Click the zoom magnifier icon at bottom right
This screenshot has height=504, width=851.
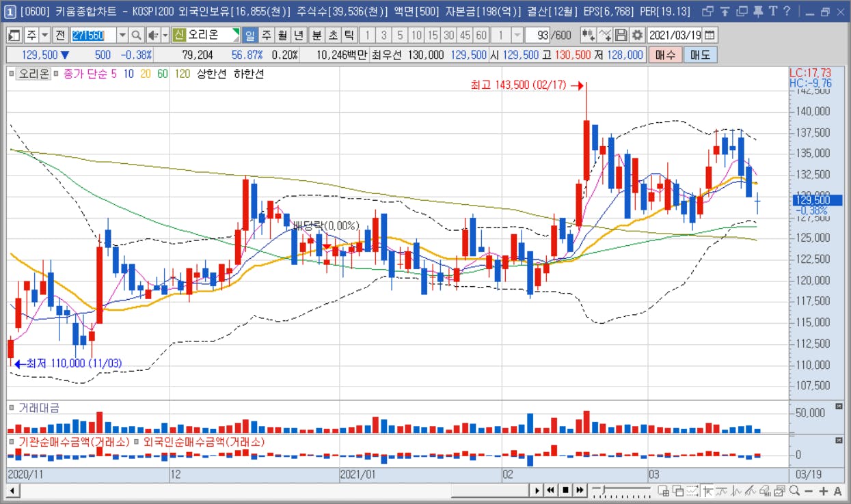(794, 490)
